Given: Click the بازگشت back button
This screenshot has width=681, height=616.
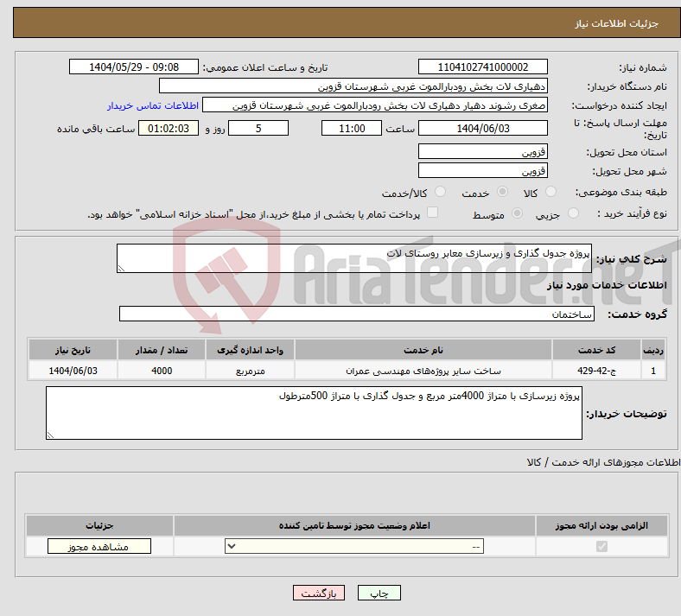Looking at the screenshot, I should click(x=319, y=593).
